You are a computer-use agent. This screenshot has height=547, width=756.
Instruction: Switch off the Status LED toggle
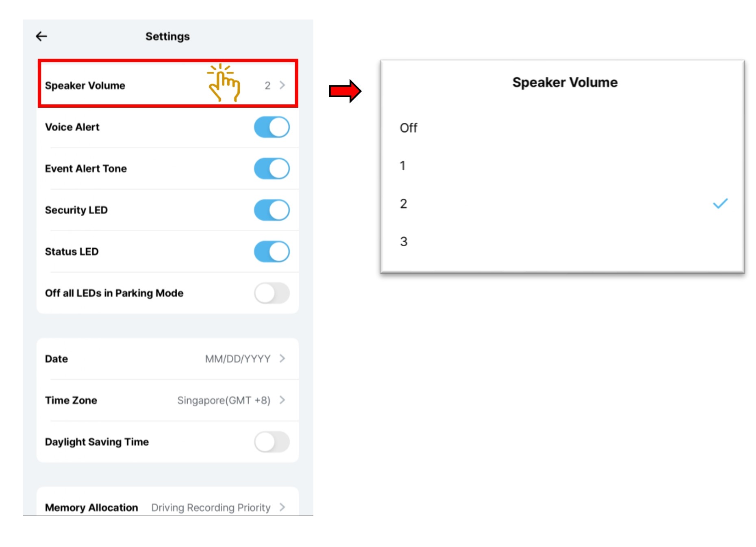click(272, 252)
